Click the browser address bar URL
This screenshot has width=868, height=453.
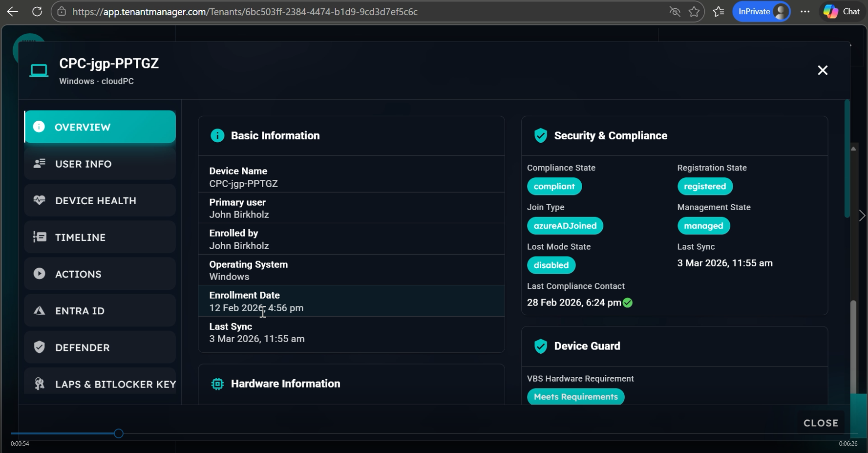click(244, 12)
